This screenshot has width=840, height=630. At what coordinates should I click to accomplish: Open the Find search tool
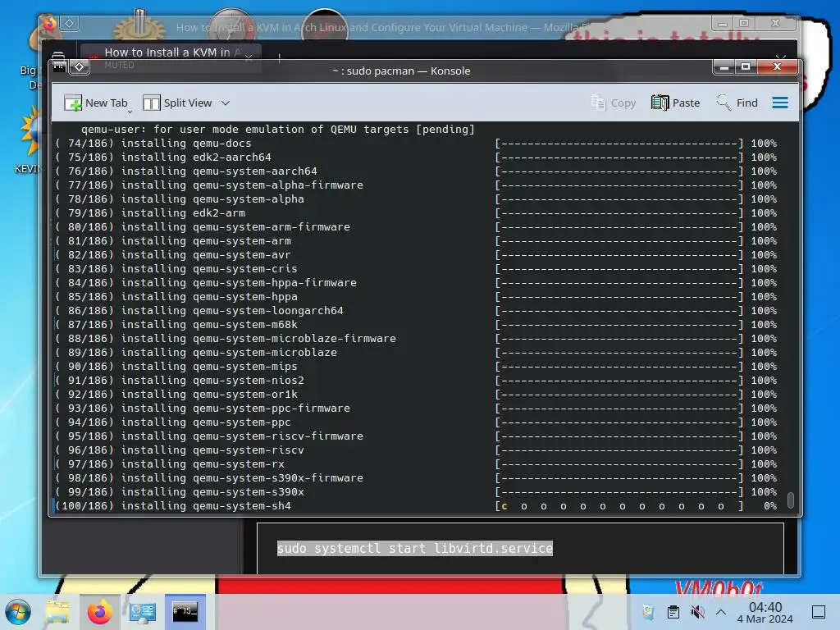(x=737, y=103)
